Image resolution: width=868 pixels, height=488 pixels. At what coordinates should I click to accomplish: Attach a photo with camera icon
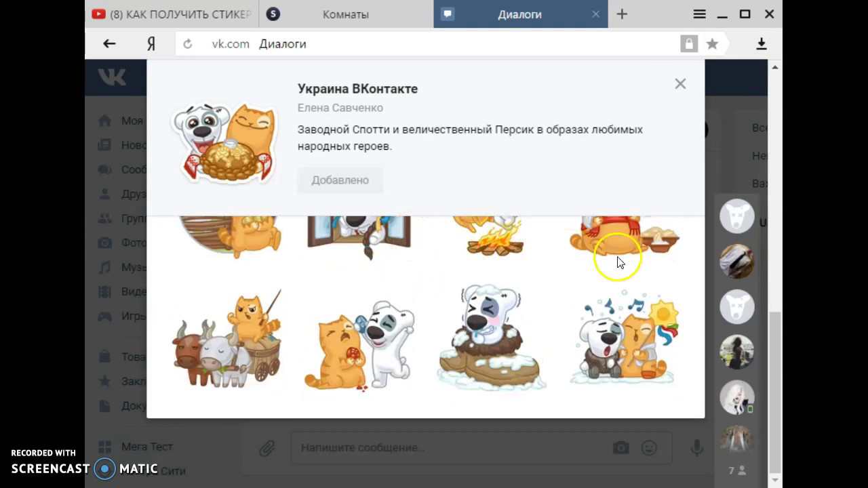pyautogui.click(x=620, y=448)
